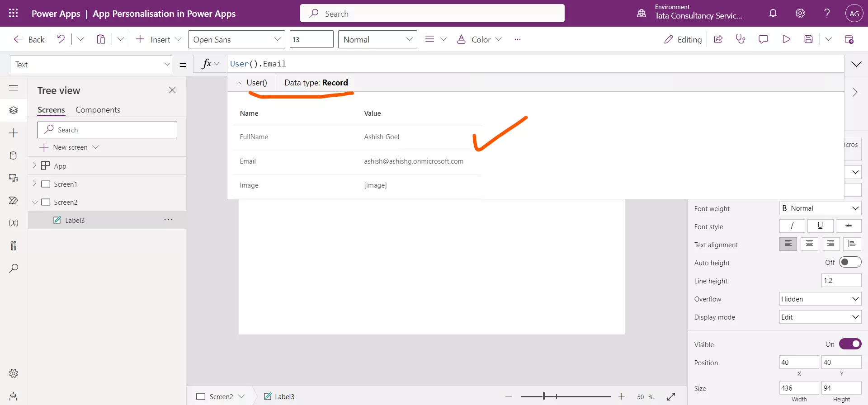Open the Comments icon
868x405 pixels.
763,39
